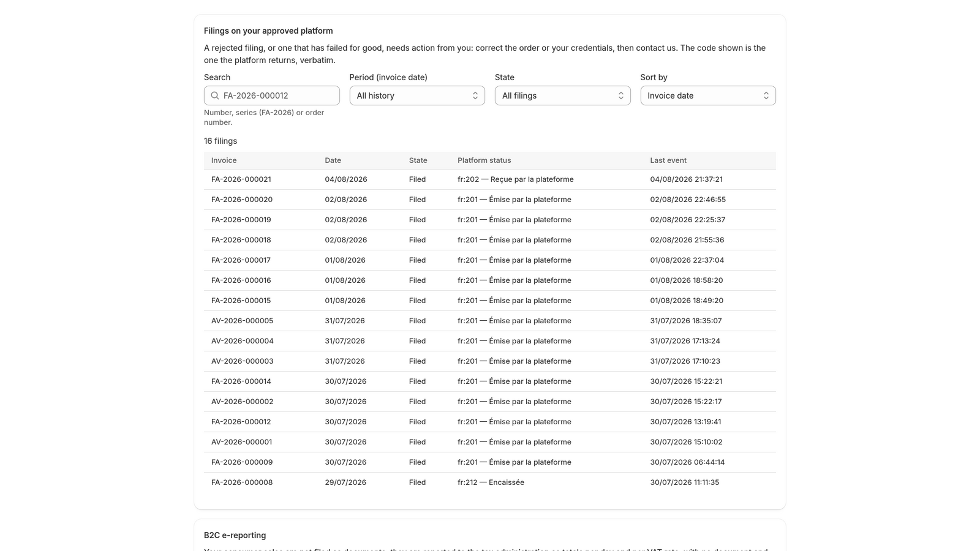The image size is (980, 551).
Task: Choose invoice FA-2026-000008 in the table
Action: (242, 482)
